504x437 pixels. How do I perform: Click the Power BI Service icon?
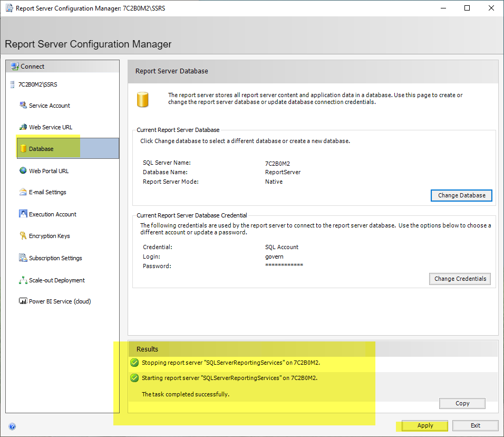[x=23, y=301]
